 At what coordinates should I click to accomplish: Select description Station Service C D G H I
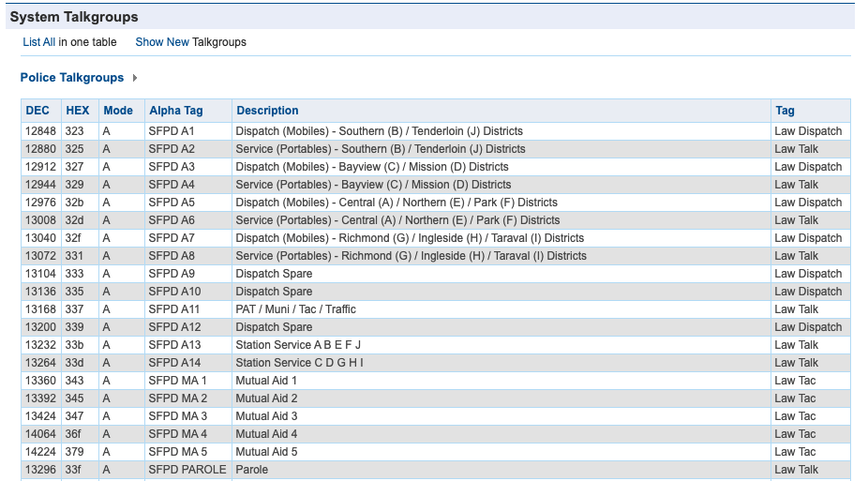pyautogui.click(x=299, y=363)
